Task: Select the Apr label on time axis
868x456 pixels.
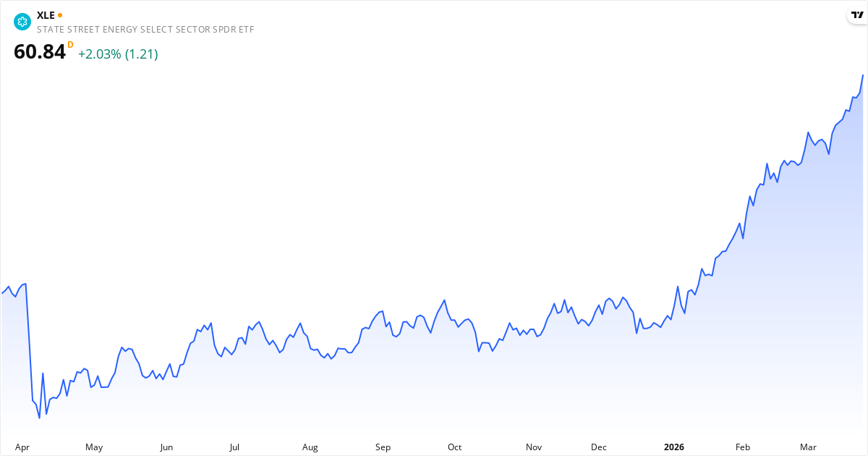Action: pos(22,447)
